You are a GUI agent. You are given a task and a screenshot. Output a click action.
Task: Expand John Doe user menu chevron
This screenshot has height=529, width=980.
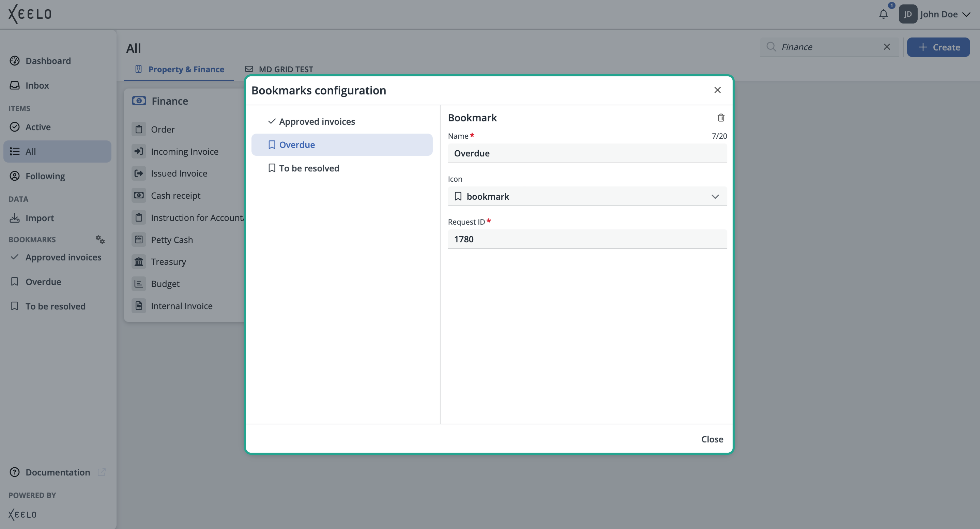click(x=966, y=14)
